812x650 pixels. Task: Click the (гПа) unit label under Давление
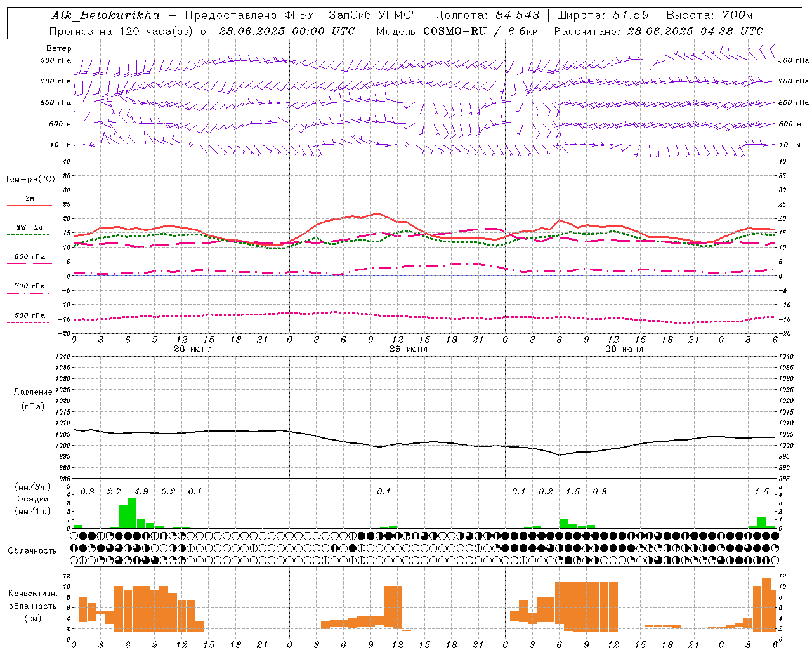click(x=32, y=406)
